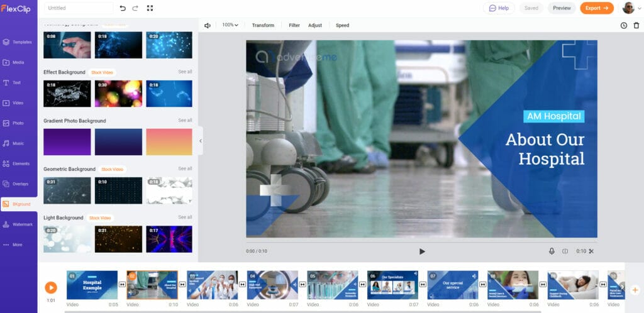Click the timeline horizontal scrollbar
The width and height of the screenshot is (644, 313).
pyautogui.click(x=303, y=312)
